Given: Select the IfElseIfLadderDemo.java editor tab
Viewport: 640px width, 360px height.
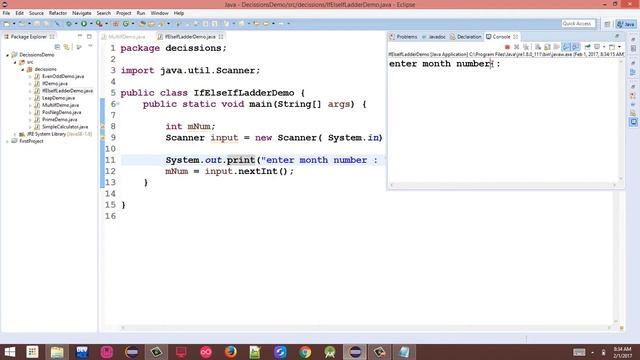Looking at the screenshot, I should [190, 37].
